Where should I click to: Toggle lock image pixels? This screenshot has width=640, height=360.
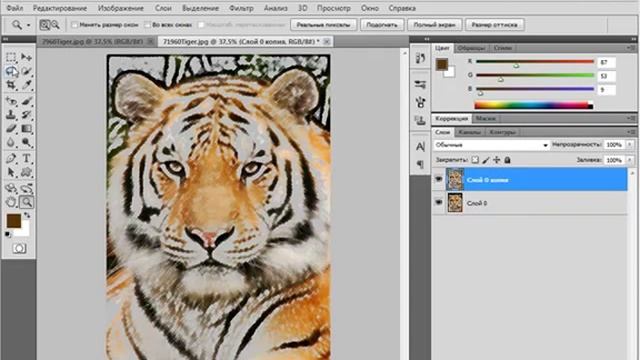pyautogui.click(x=486, y=160)
